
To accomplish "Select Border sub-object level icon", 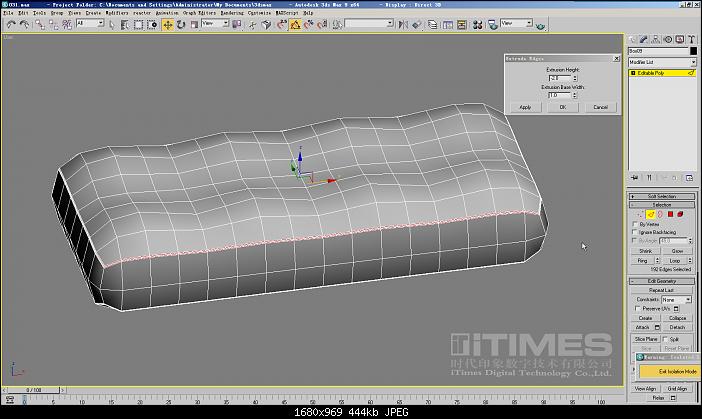I will click(x=660, y=214).
